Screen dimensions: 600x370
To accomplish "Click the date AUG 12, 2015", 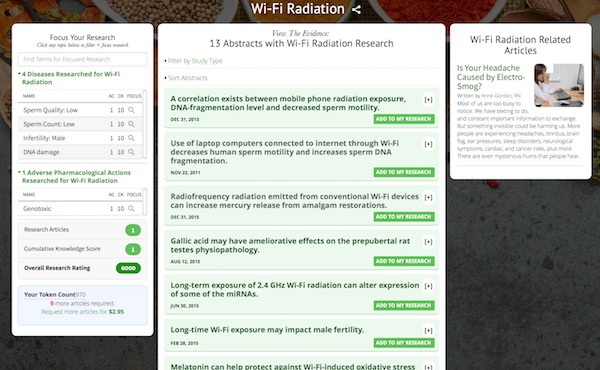I will point(185,262).
